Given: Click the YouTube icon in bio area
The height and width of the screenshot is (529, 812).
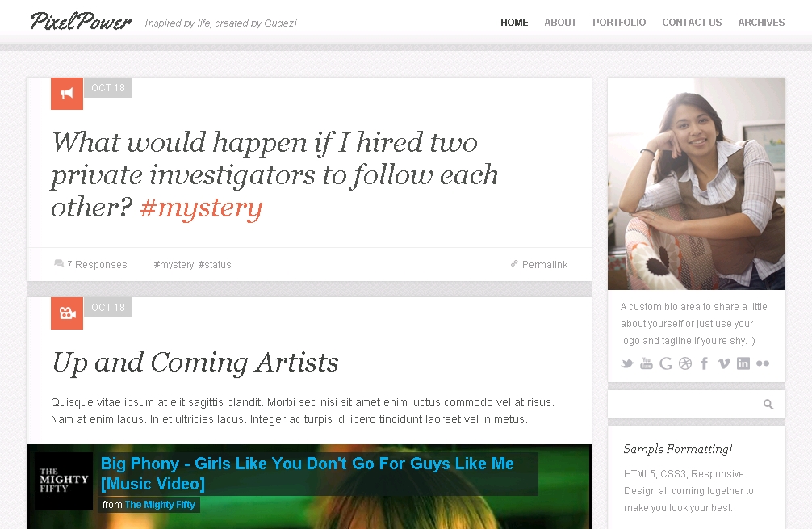Looking at the screenshot, I should pos(647,363).
